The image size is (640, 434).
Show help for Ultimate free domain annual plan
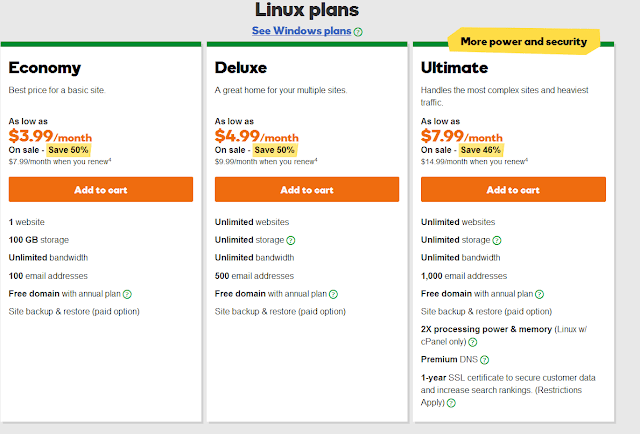540,294
